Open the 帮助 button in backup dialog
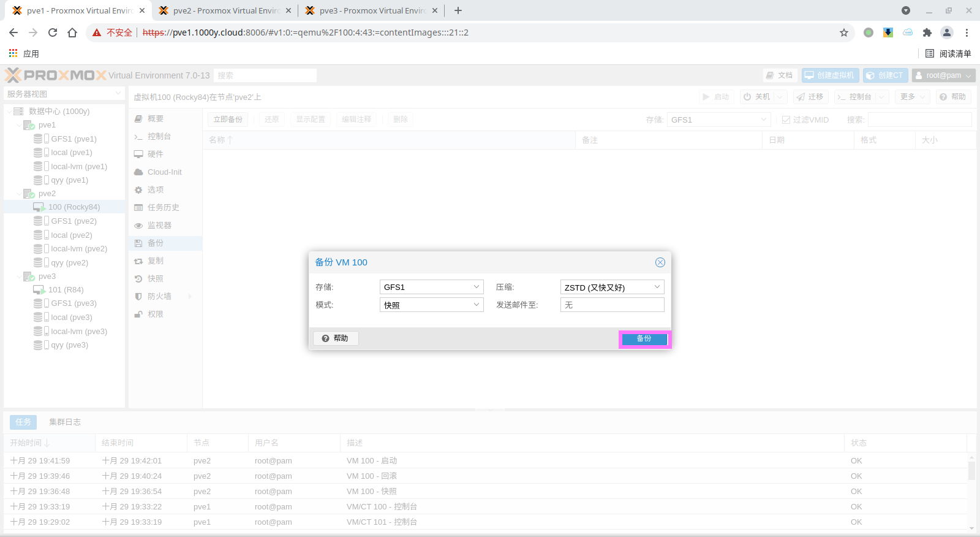Screen dimensions: 980x537 click(x=336, y=338)
